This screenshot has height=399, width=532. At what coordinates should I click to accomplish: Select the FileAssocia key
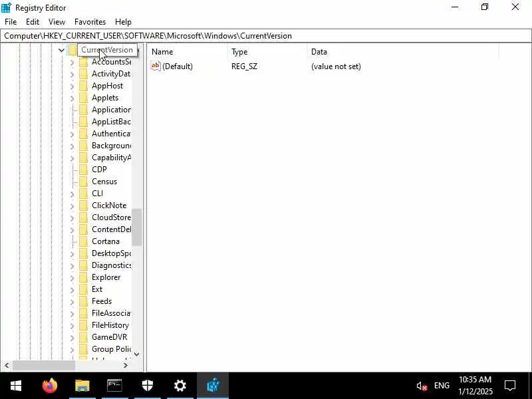coord(111,313)
